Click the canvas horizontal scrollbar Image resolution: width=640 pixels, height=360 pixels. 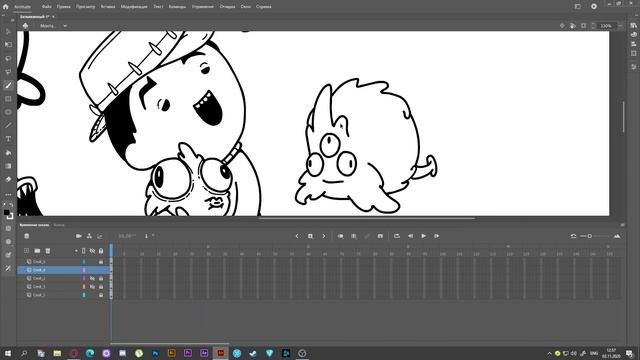pos(367,218)
